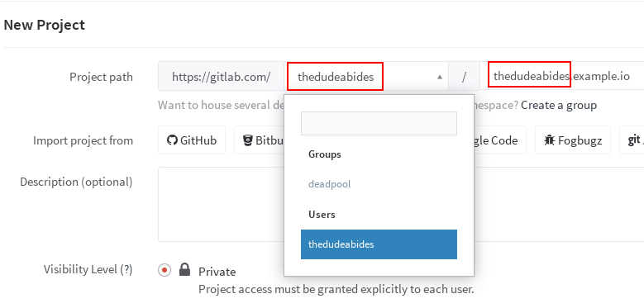Viewport: 644px width, 308px height.
Task: Click the Google Code import button
Action: click(x=500, y=140)
